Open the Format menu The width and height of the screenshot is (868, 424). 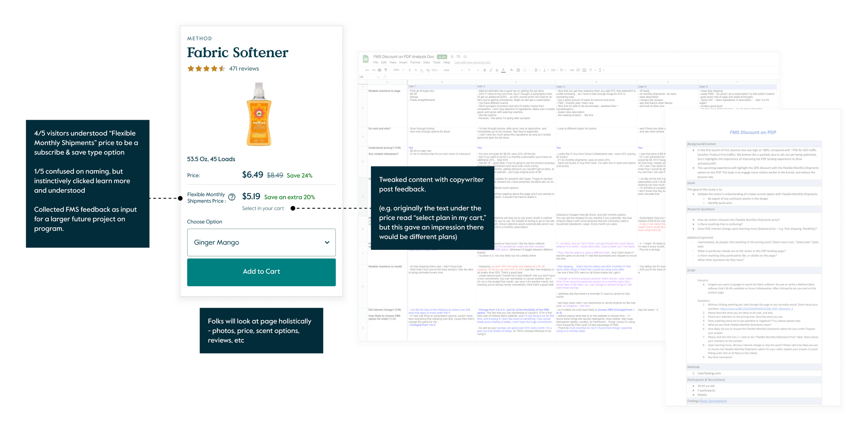pos(415,62)
